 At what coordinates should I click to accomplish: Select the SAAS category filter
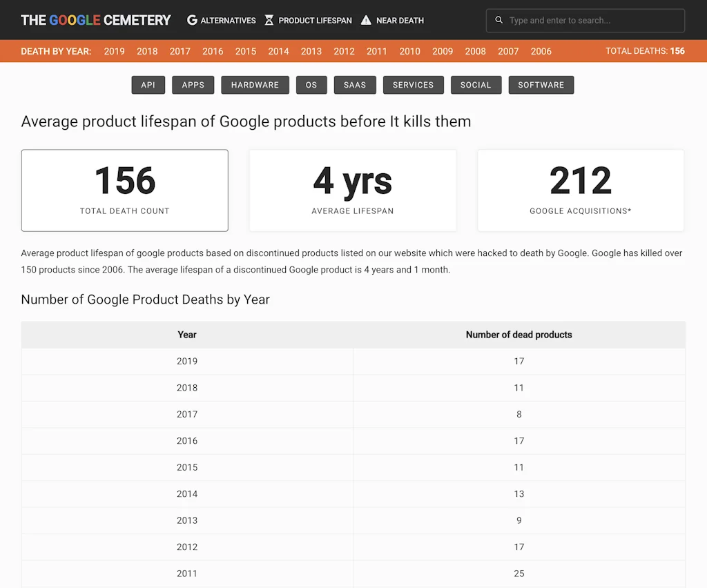point(354,84)
